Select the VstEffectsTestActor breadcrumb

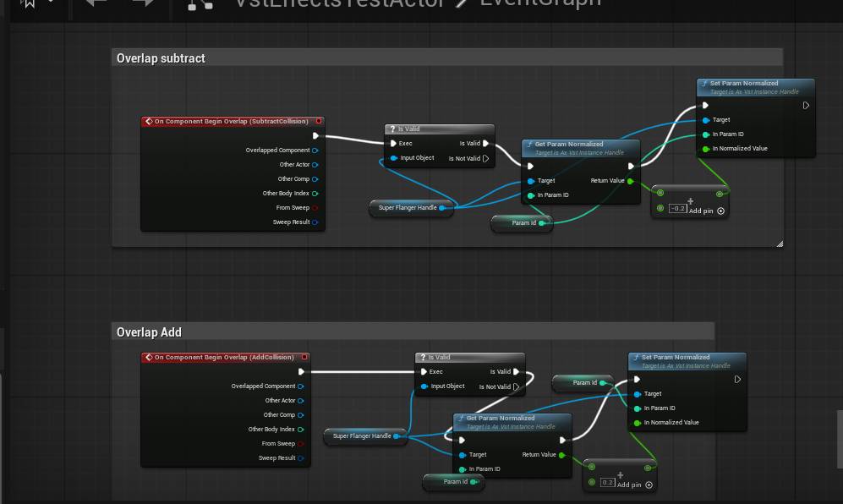(338, 3)
